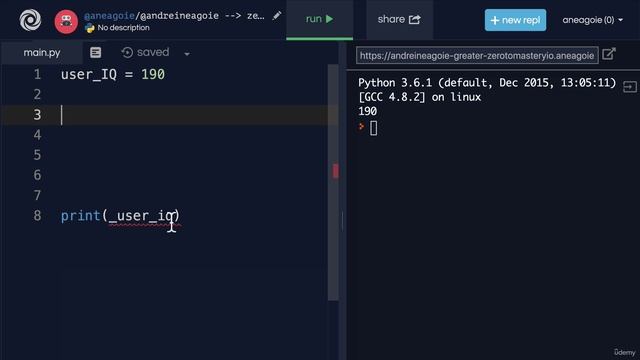Click the @aneagoie profile link

(109, 16)
